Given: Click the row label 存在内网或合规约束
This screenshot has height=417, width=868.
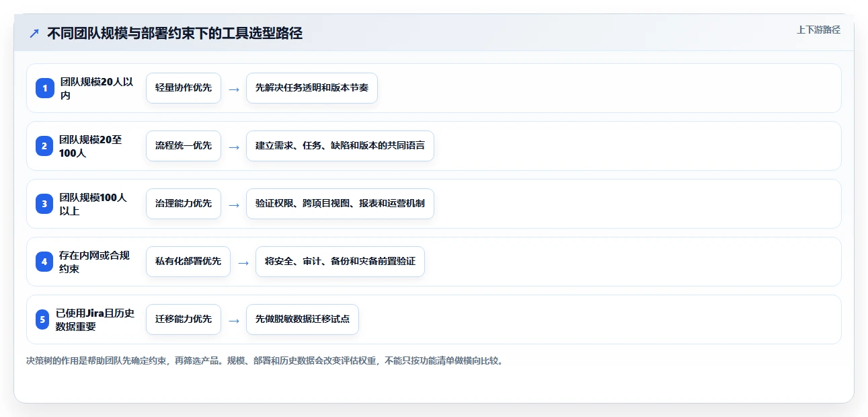Looking at the screenshot, I should point(94,262).
